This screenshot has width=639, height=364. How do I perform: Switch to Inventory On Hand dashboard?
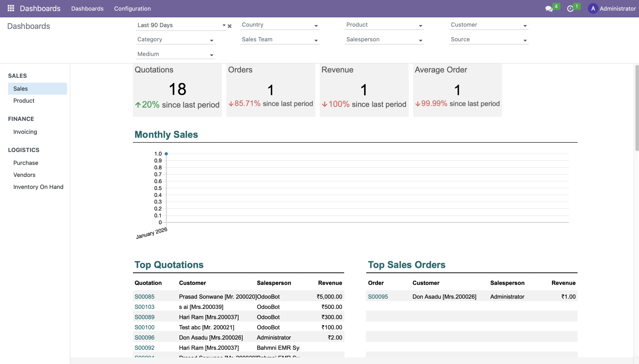coord(38,187)
